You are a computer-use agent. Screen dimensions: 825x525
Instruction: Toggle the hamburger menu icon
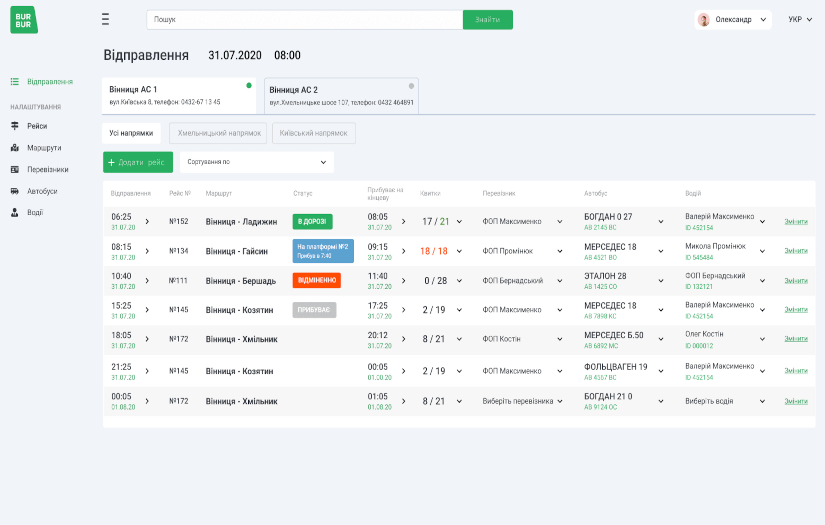tap(105, 19)
